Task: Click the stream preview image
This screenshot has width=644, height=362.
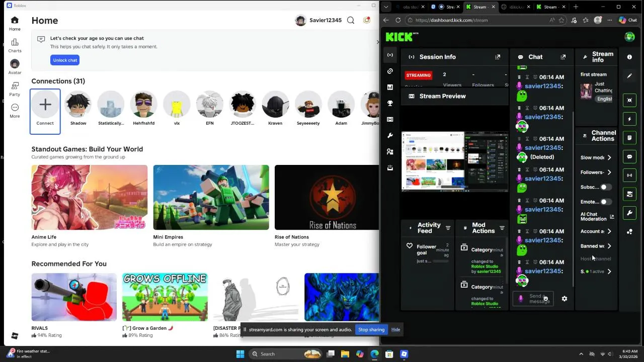Action: [455, 161]
